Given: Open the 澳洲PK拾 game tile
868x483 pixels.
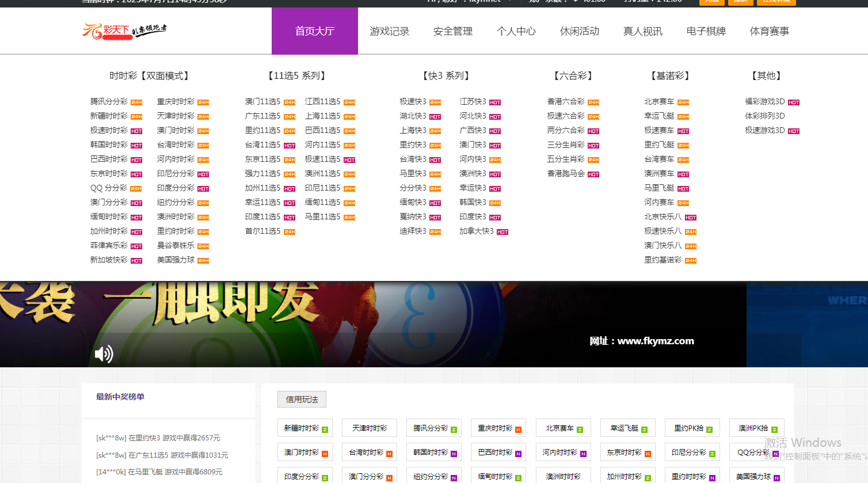Looking at the screenshot, I should coord(757,428).
